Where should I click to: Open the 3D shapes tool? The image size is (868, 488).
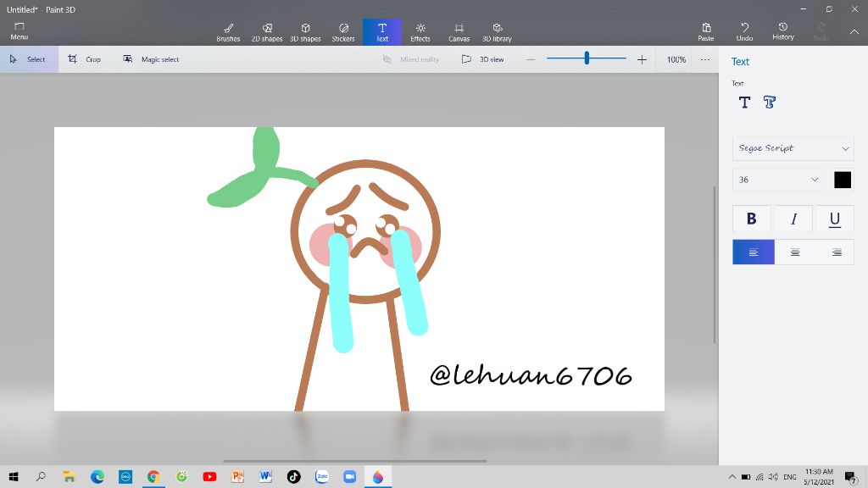(x=305, y=32)
